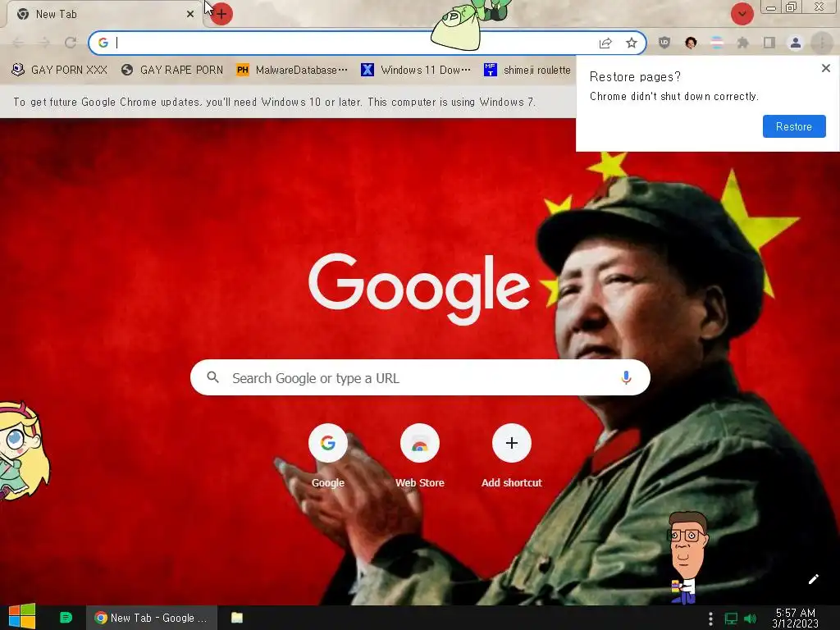Open File Explorer from the taskbar

[x=237, y=618]
